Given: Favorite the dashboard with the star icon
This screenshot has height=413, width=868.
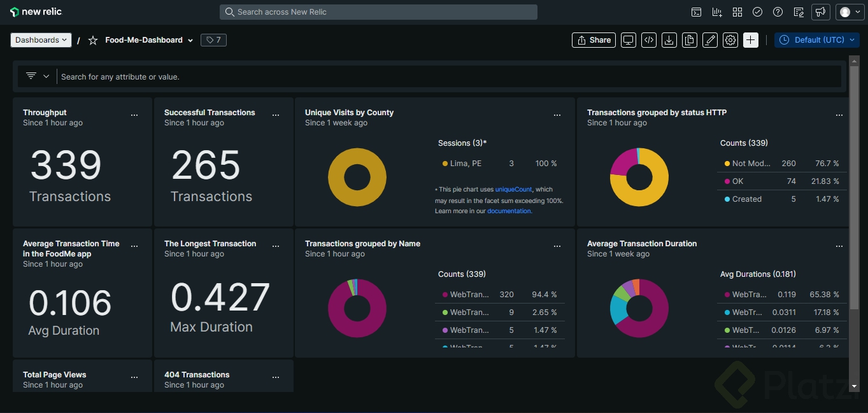Looking at the screenshot, I should [93, 40].
